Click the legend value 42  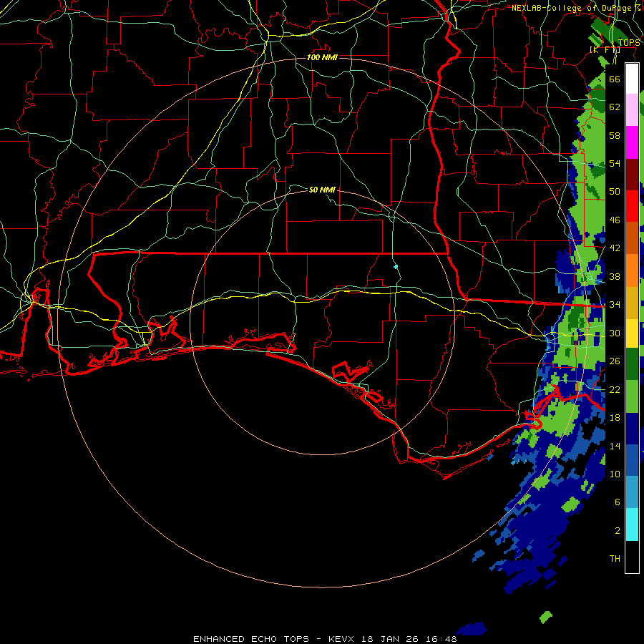pyautogui.click(x=615, y=248)
